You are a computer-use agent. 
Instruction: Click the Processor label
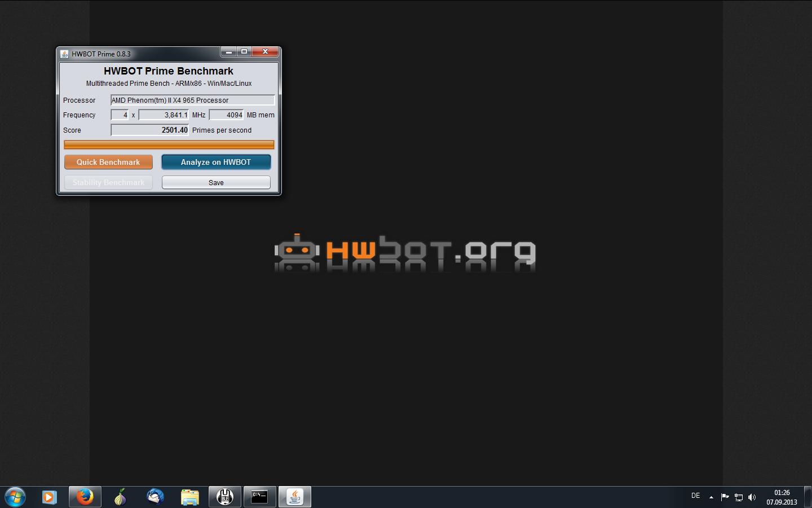80,100
